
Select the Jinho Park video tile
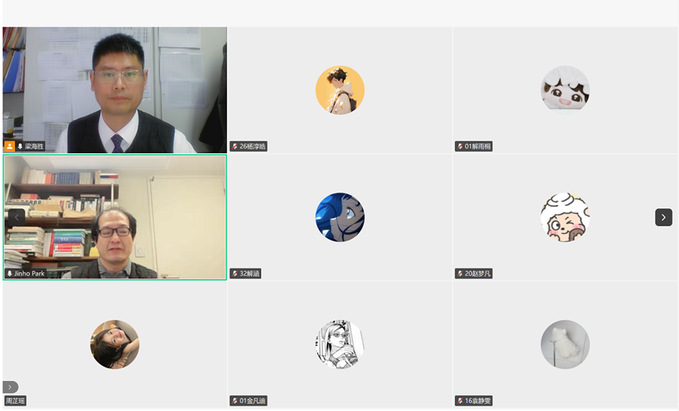[115, 217]
